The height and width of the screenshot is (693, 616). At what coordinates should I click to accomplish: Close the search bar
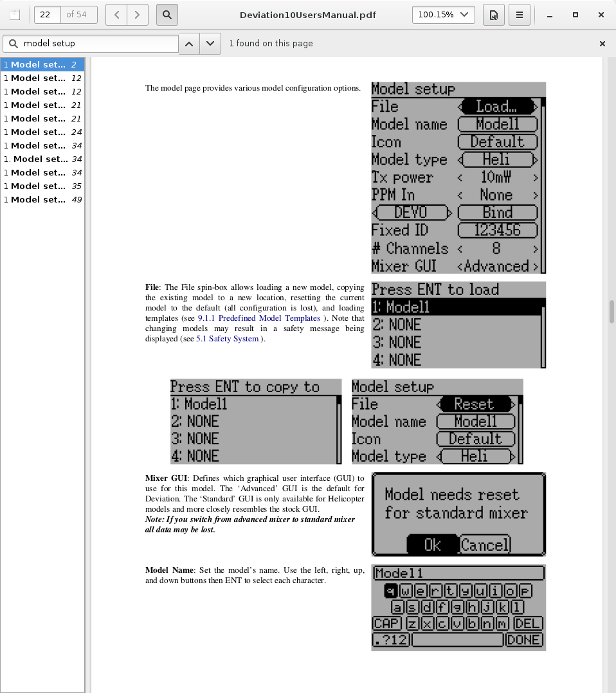click(x=602, y=43)
